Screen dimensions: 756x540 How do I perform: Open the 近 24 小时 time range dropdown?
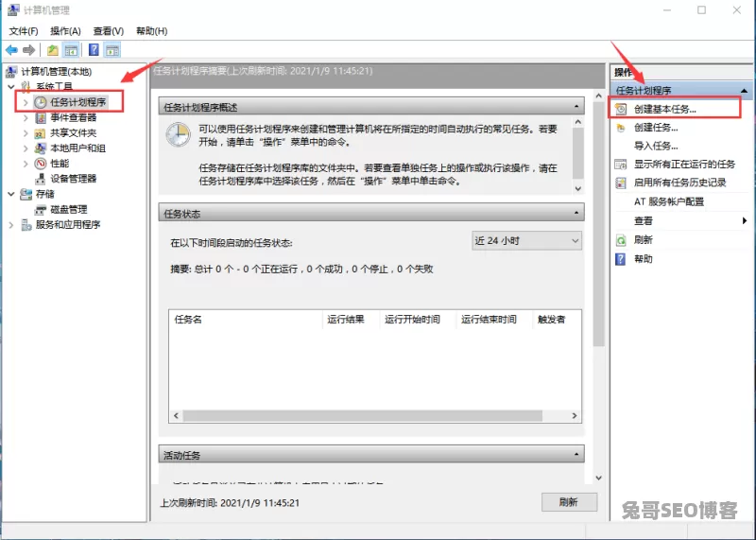tap(526, 241)
